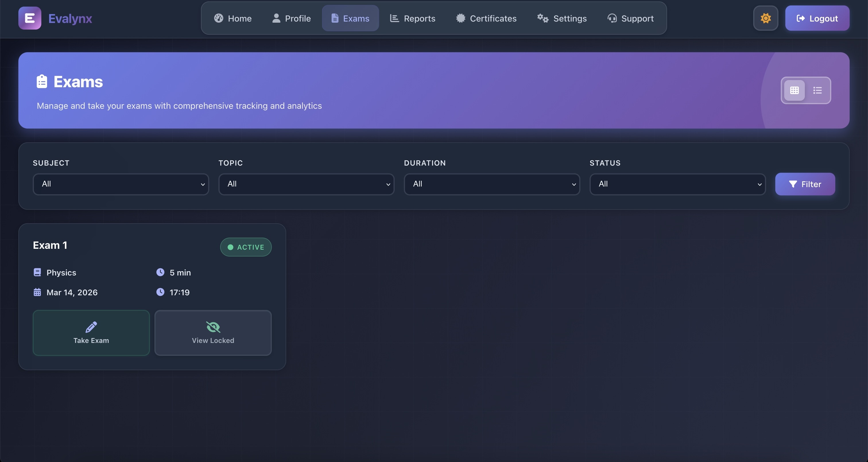Click the View Locked crossed-eye icon
This screenshot has height=462, width=868.
pos(213,327)
